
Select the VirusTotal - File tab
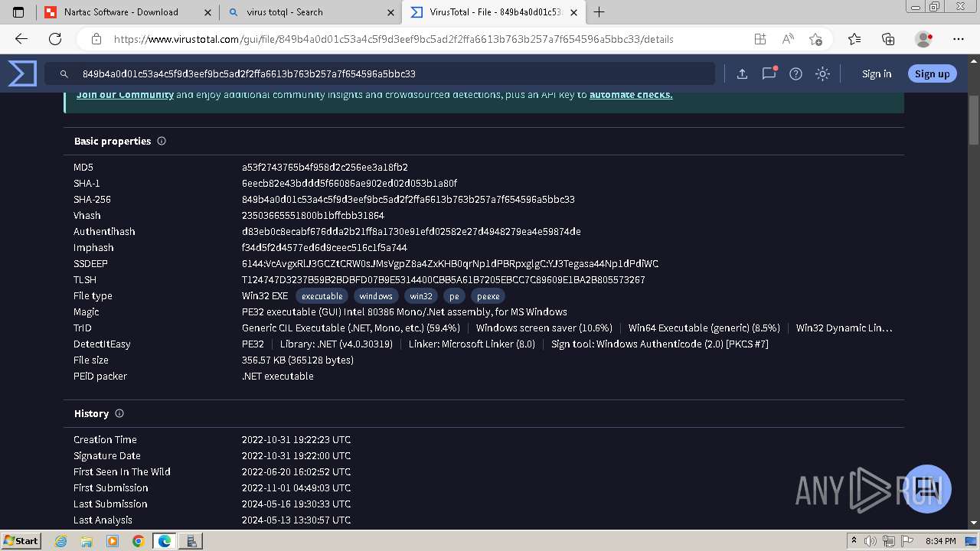(494, 12)
